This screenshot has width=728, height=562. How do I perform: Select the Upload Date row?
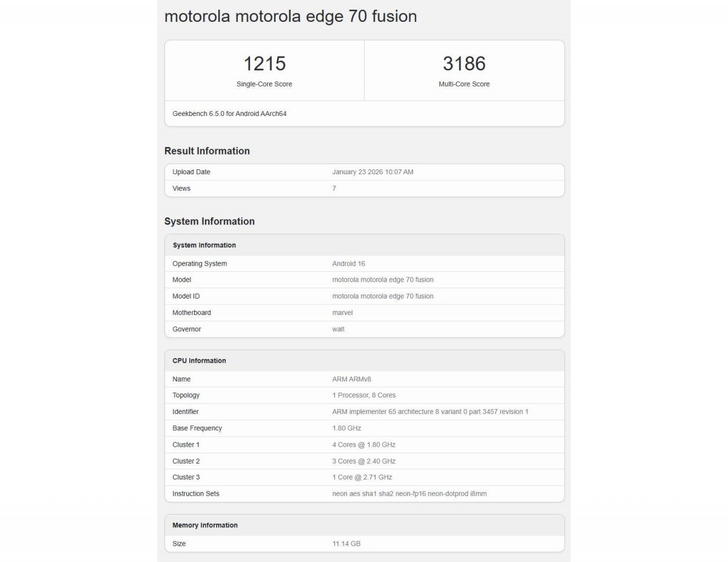tap(364, 172)
